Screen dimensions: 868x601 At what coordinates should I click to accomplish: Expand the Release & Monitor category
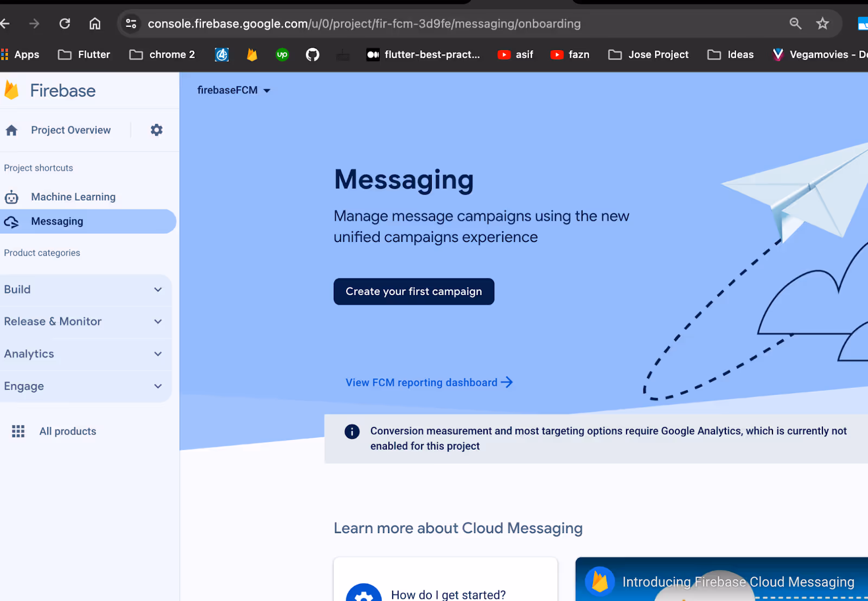click(x=85, y=322)
